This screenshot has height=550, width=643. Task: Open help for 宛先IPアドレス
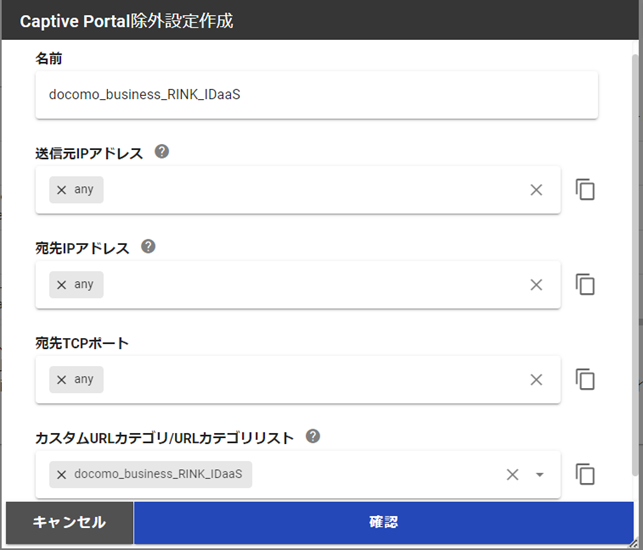[148, 246]
